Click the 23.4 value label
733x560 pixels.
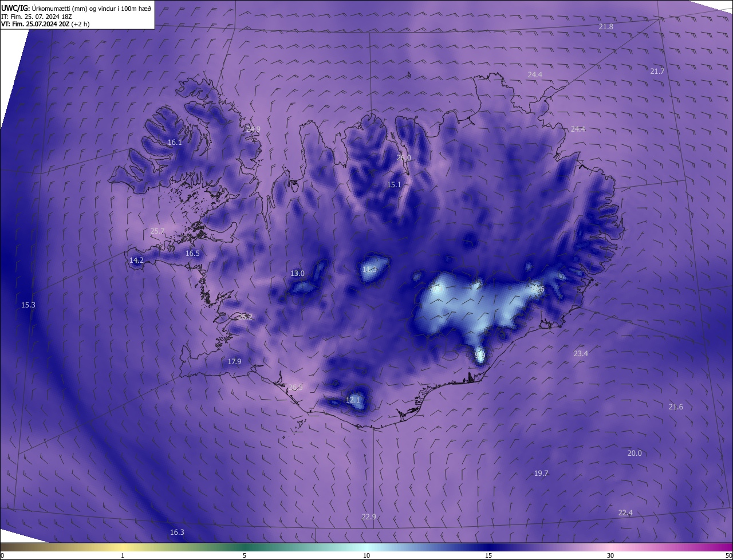[581, 353]
